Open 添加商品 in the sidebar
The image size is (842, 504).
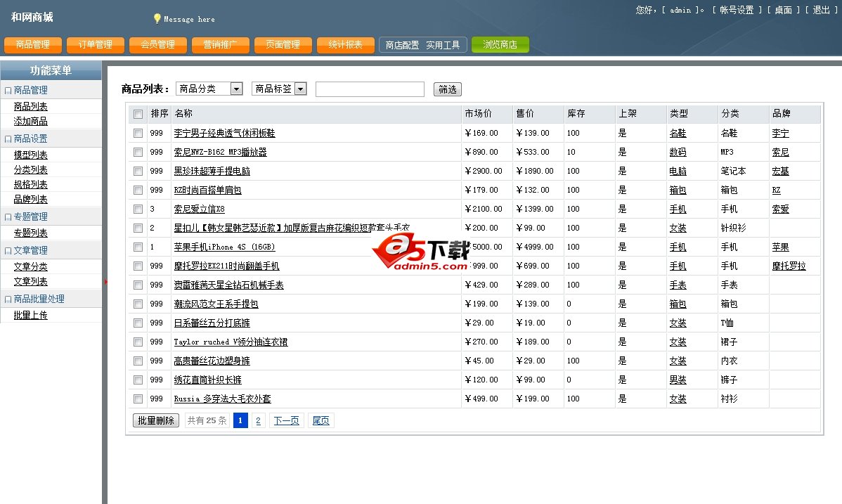coord(31,122)
